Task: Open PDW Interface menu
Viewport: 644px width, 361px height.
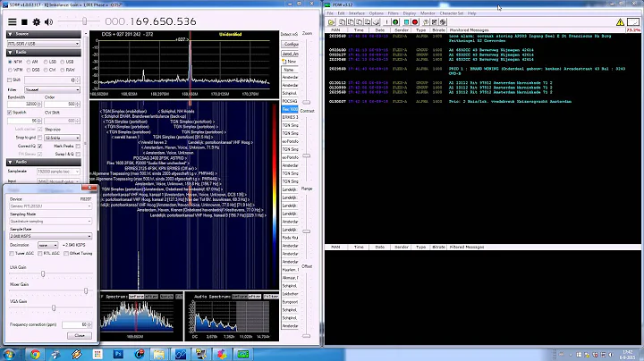Action: tap(357, 13)
